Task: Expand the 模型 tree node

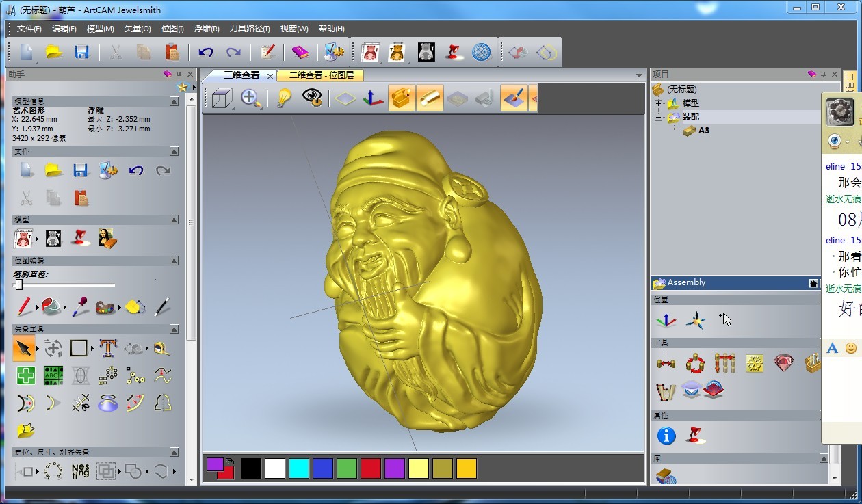Action: [x=658, y=103]
